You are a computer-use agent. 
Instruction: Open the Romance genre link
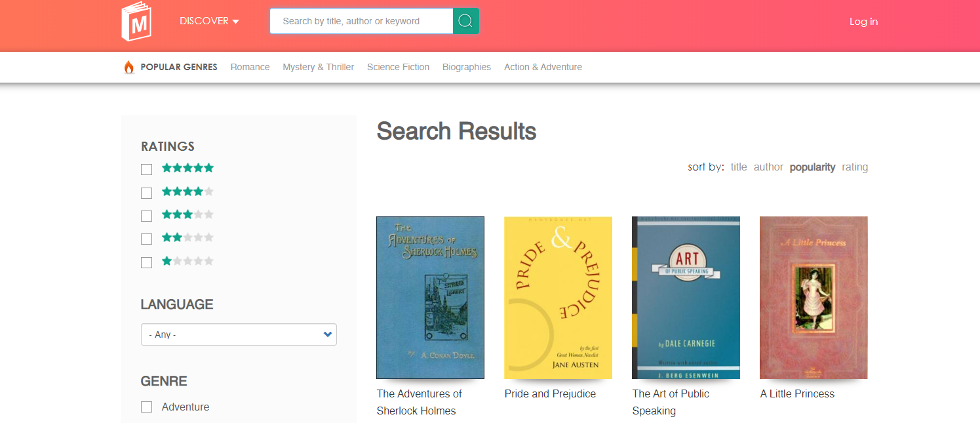tap(250, 67)
